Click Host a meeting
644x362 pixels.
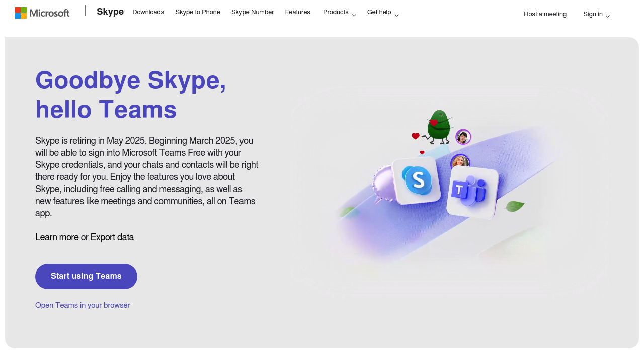(x=545, y=14)
